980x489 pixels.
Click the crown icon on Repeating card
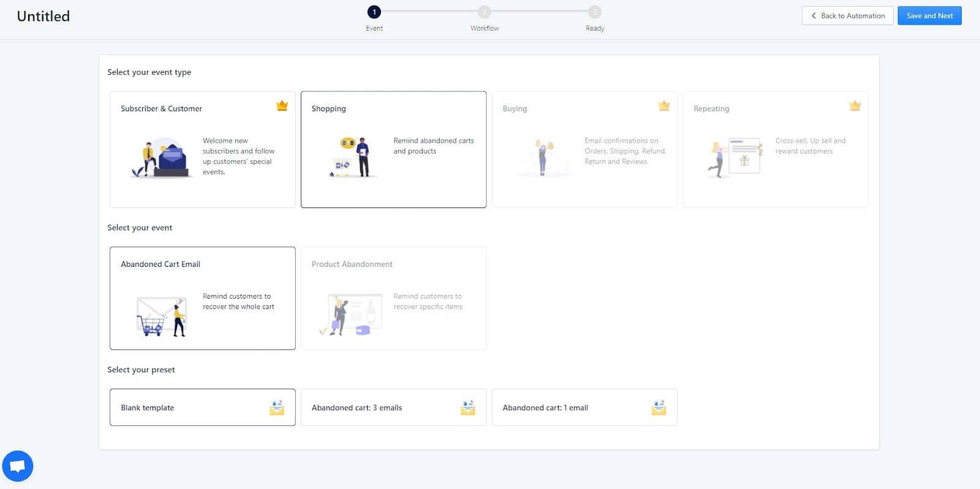[x=855, y=106]
